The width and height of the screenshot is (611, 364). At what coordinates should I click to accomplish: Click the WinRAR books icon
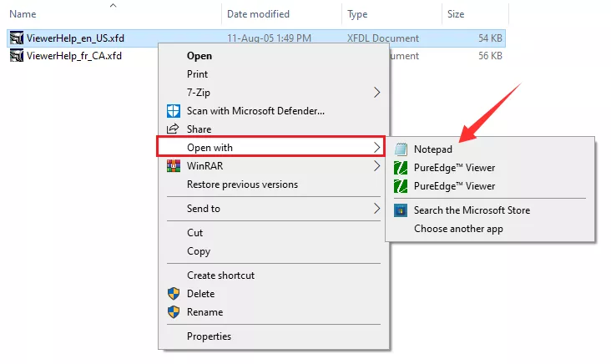click(174, 165)
